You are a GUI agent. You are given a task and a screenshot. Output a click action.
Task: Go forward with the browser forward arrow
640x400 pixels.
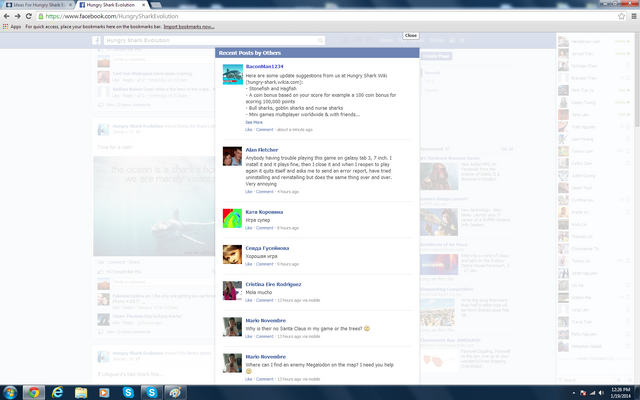point(18,16)
